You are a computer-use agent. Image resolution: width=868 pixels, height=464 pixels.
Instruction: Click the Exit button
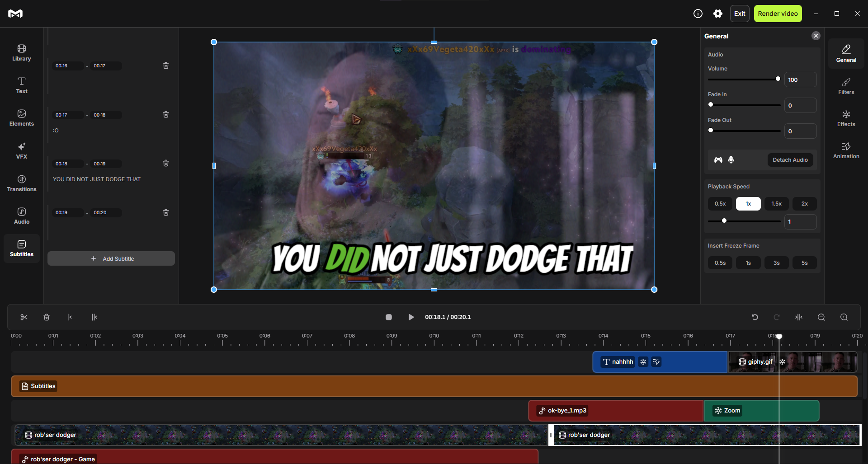point(740,14)
